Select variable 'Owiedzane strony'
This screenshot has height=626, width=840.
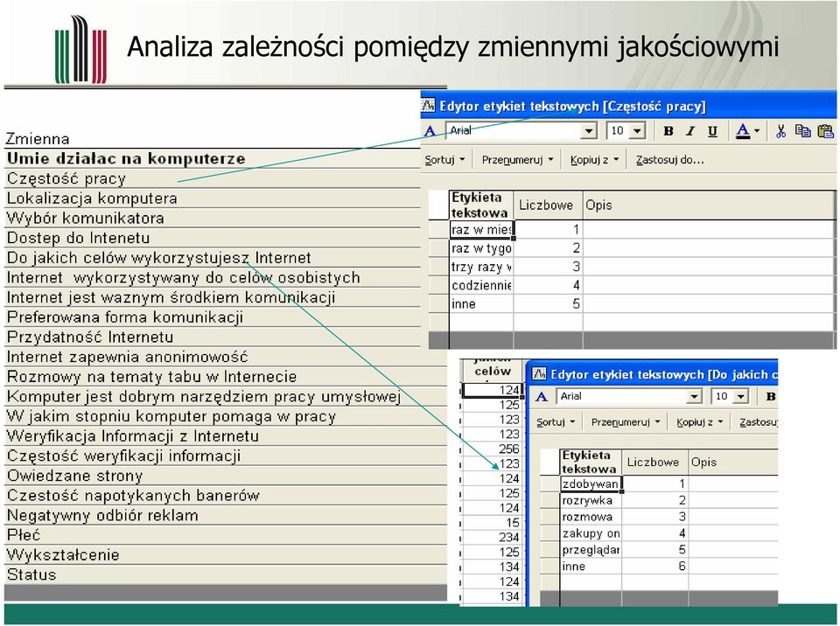[226, 476]
